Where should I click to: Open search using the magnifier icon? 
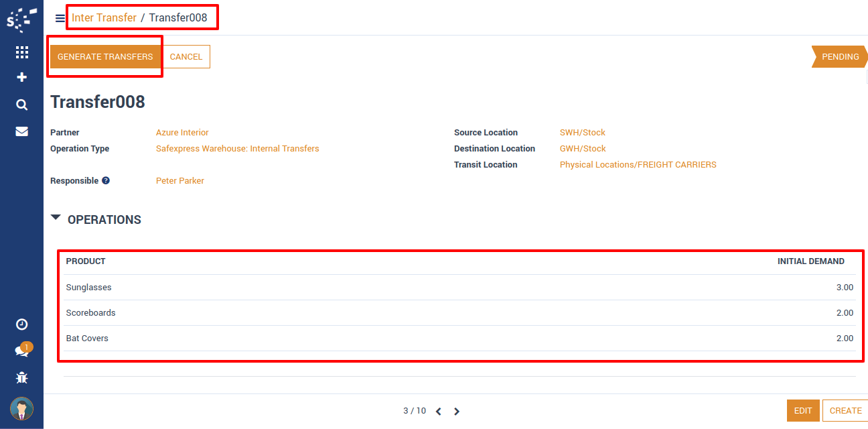(x=21, y=105)
